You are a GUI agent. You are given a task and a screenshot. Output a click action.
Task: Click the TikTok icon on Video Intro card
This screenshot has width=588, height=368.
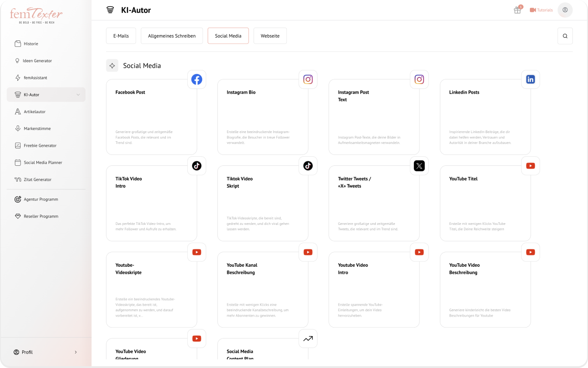coord(197,166)
